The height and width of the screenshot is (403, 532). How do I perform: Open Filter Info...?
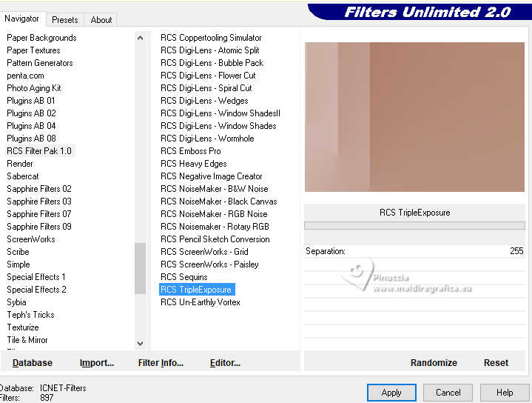161,362
